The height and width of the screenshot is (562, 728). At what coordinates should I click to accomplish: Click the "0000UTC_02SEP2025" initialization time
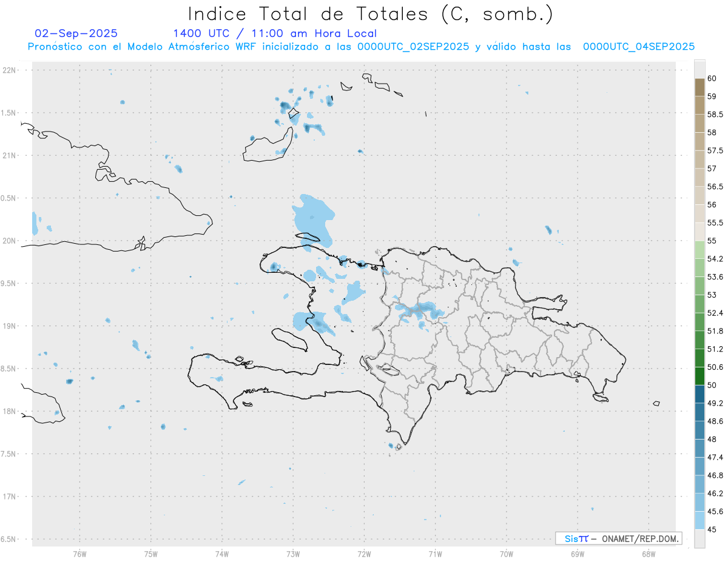(413, 47)
